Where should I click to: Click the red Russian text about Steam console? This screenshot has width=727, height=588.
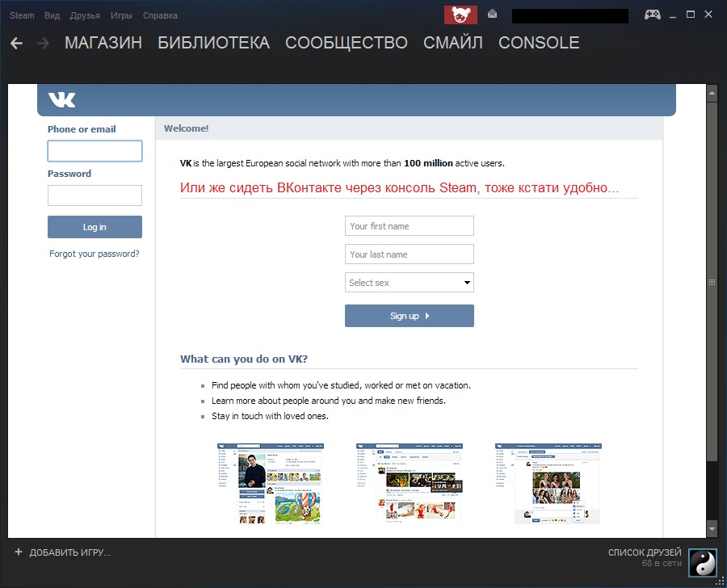pos(399,187)
